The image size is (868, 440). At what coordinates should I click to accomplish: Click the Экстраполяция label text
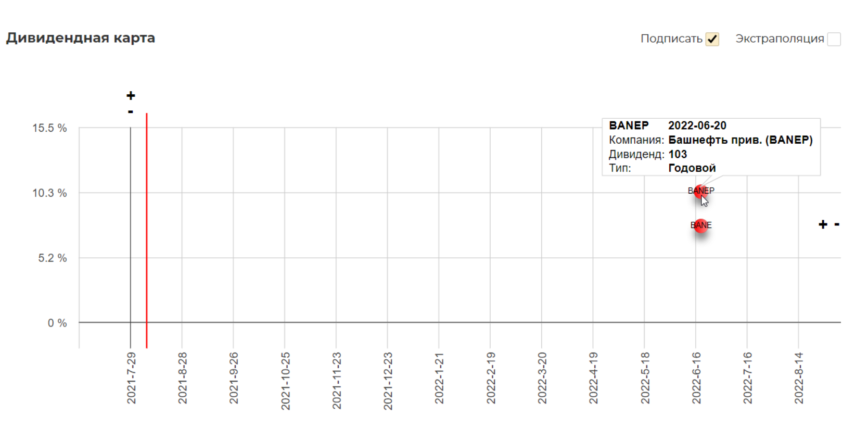[779, 39]
